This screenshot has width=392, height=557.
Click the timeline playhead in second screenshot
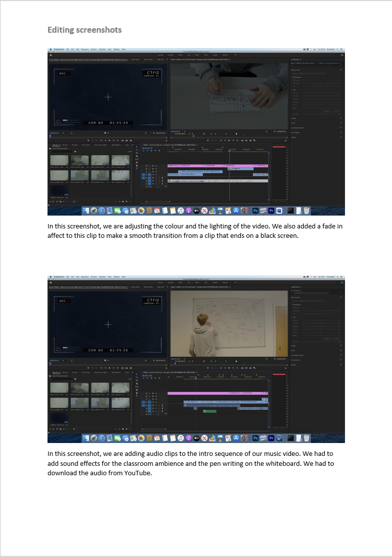click(196, 378)
